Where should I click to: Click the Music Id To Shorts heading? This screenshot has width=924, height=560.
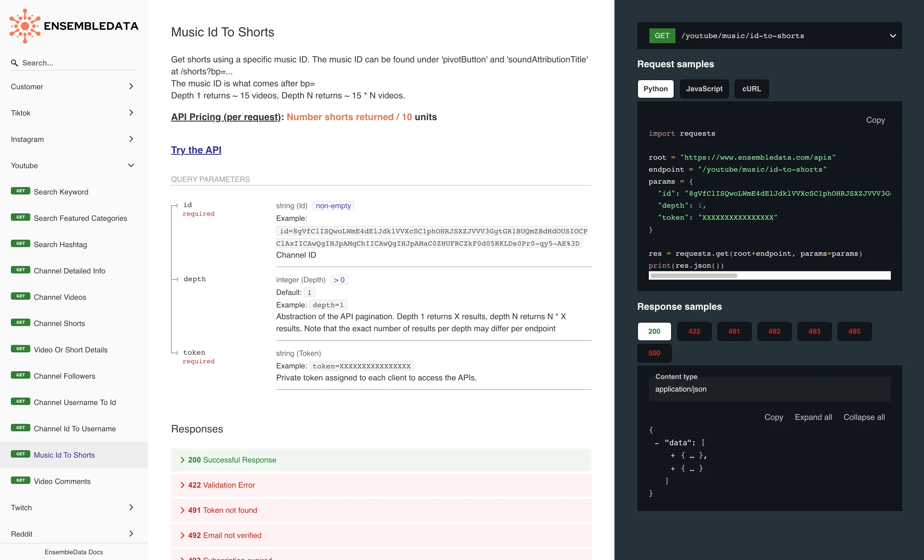222,32
